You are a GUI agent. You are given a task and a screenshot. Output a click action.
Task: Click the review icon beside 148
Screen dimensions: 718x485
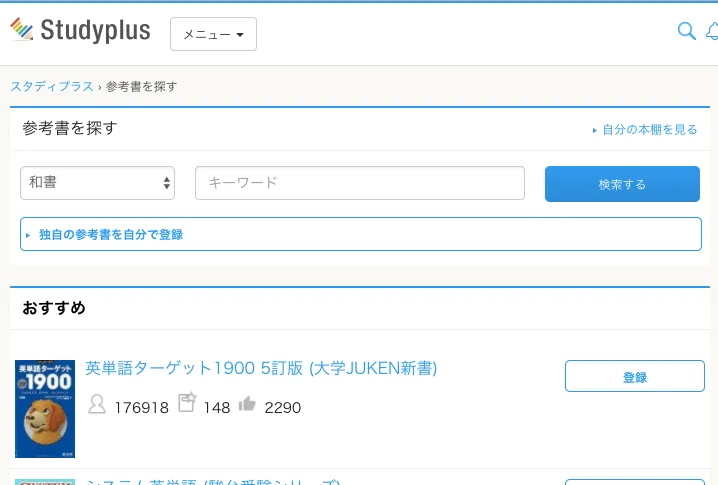click(x=187, y=403)
